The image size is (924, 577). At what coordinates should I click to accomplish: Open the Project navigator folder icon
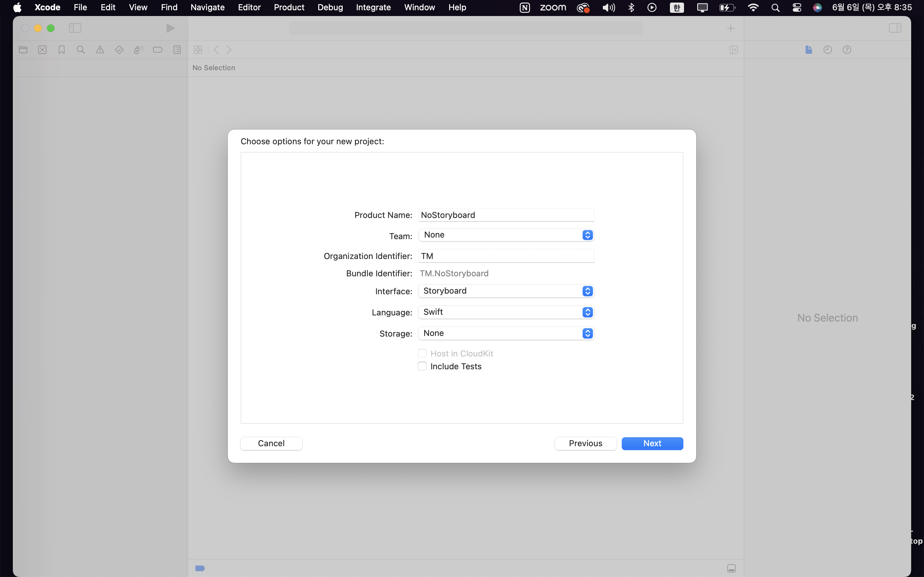[x=23, y=50]
